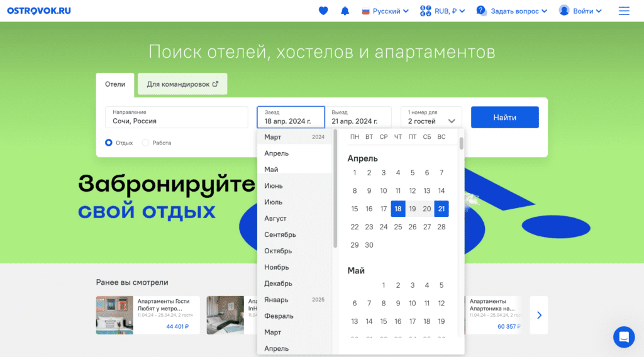Click the question mark help icon
This screenshot has height=357, width=644.
(x=481, y=11)
